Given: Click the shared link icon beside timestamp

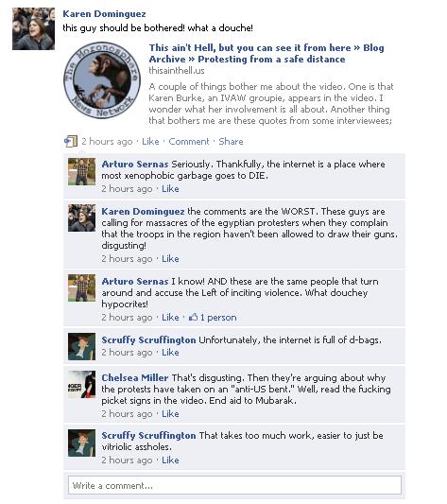Looking at the screenshot, I should [71, 141].
